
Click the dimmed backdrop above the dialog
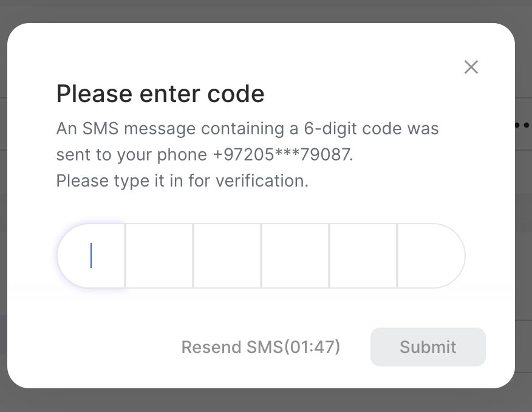[266, 10]
